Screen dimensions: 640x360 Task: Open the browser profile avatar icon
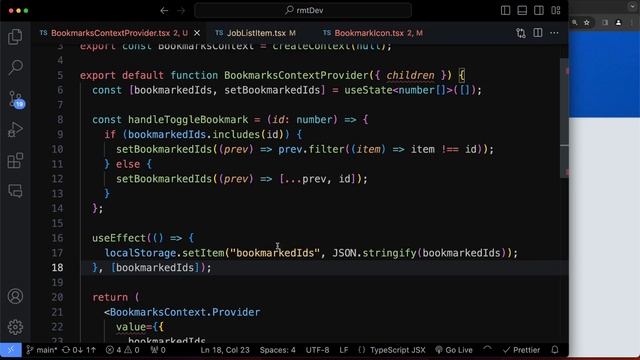pyautogui.click(x=618, y=22)
